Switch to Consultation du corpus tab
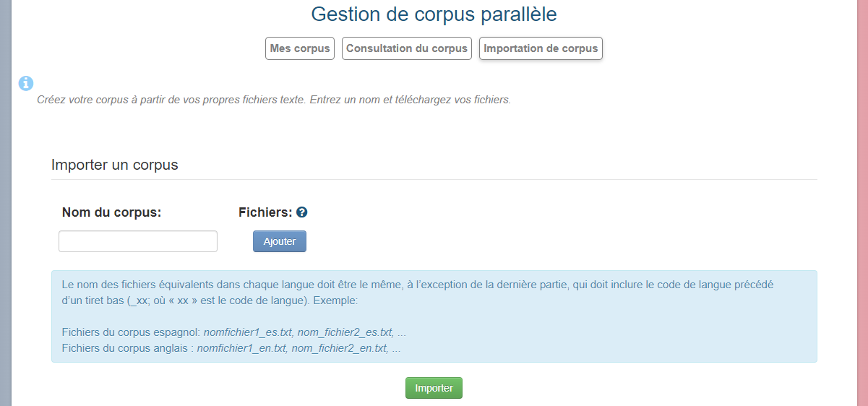Viewport: 868px width, 406px height. coord(407,48)
